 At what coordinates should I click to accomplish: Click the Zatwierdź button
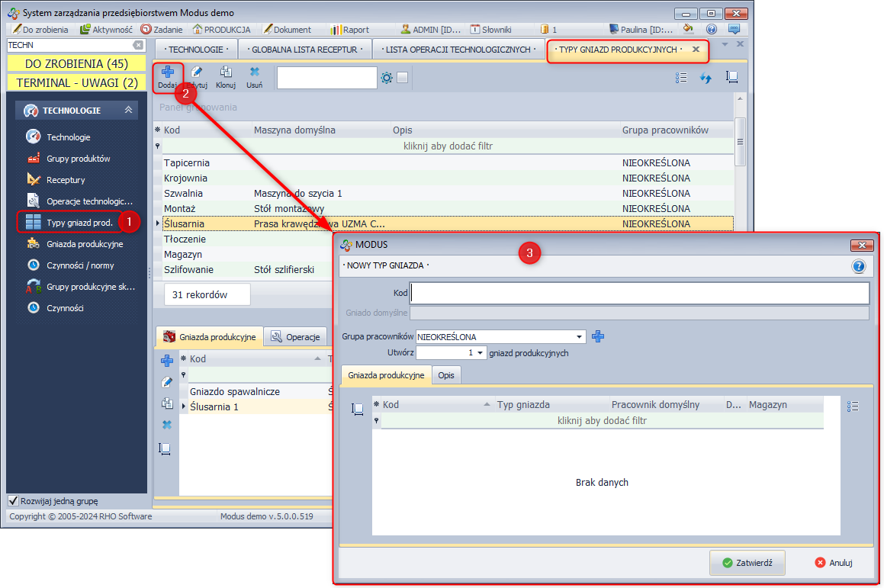tap(747, 563)
